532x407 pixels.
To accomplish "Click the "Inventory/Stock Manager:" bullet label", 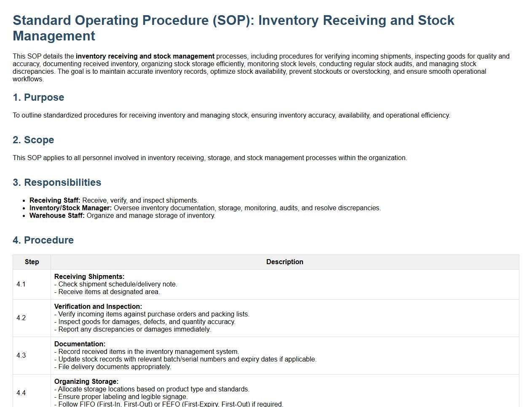I will coord(70,208).
